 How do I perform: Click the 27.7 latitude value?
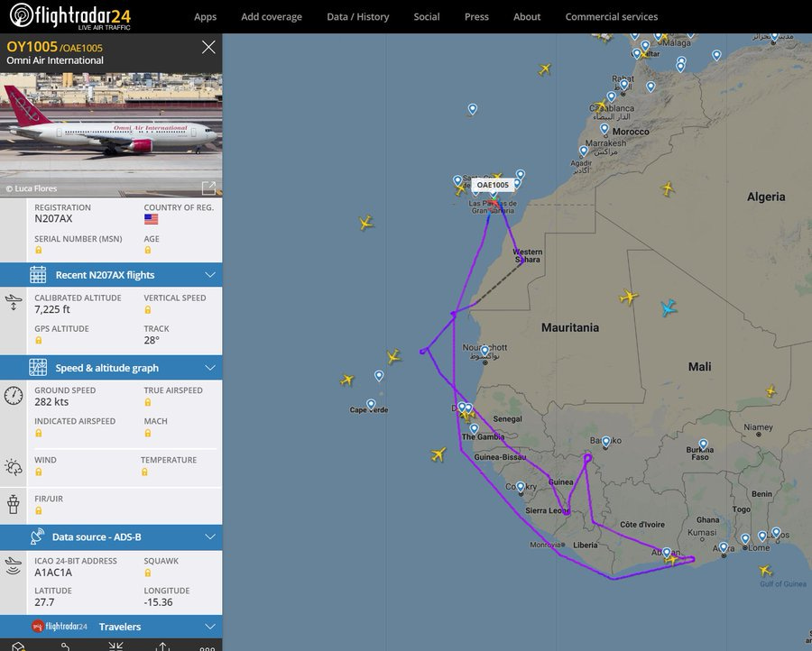[x=44, y=601]
